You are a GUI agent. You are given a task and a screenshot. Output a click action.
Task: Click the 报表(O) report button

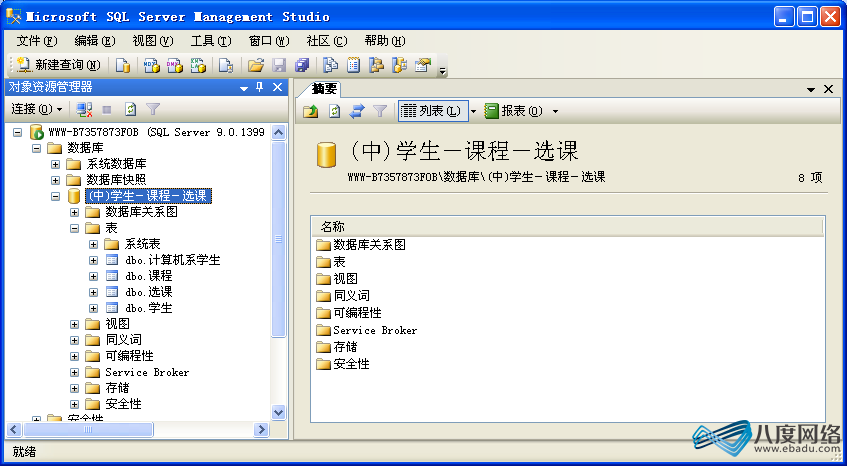pyautogui.click(x=514, y=111)
